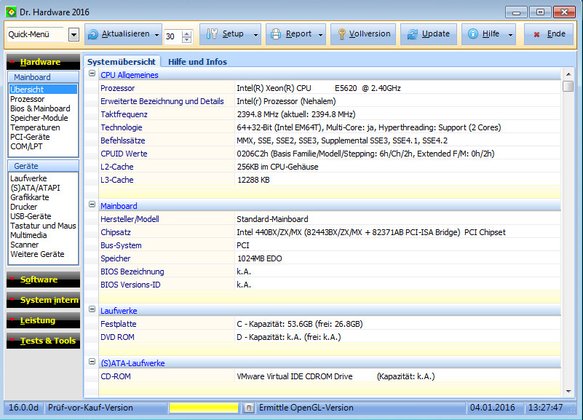Viewport: 583px width, 420px height.
Task: Click the Hilfe info icon
Action: tap(473, 34)
